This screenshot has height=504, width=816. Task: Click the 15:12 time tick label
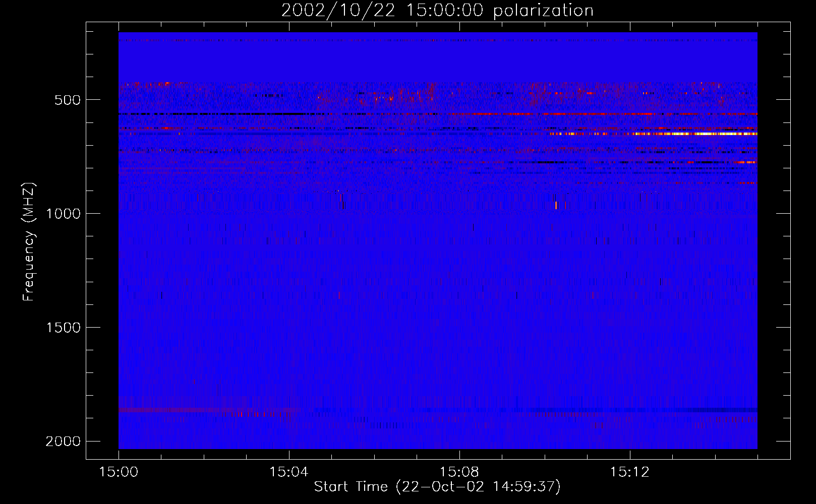pyautogui.click(x=629, y=472)
